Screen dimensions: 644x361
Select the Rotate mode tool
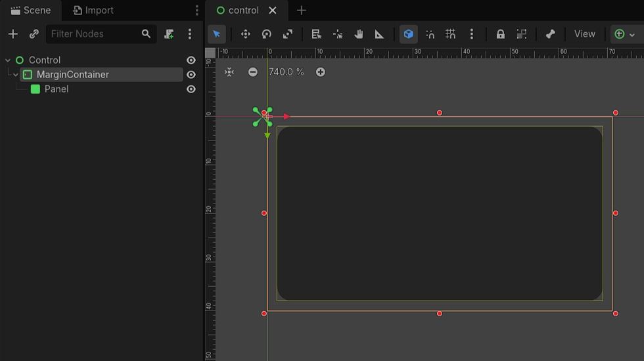267,34
